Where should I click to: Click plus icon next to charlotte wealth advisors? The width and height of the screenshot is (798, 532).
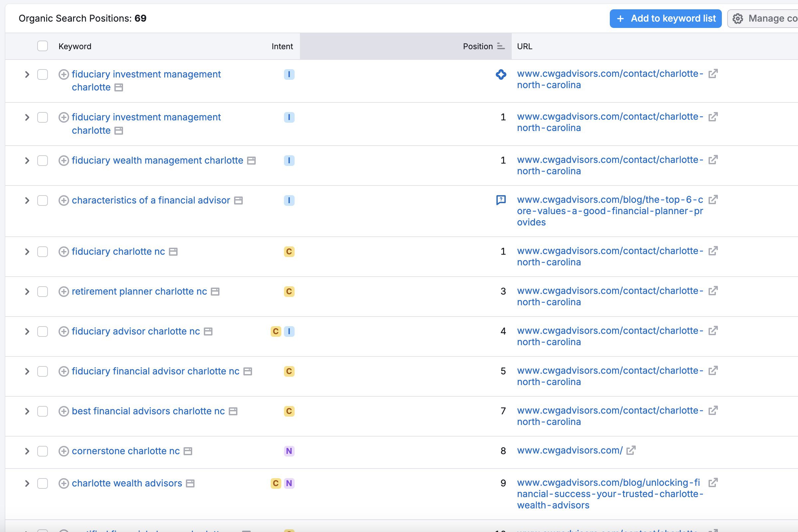click(x=64, y=483)
